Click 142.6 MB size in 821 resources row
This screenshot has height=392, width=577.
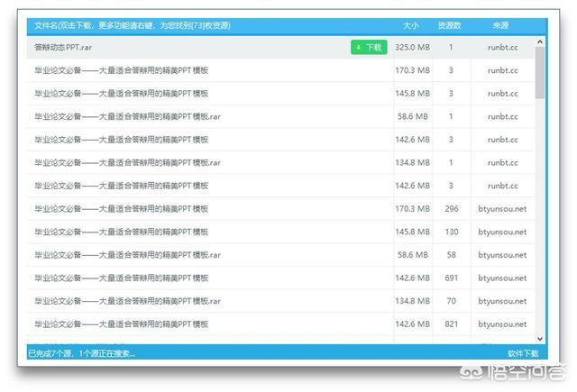click(x=413, y=324)
